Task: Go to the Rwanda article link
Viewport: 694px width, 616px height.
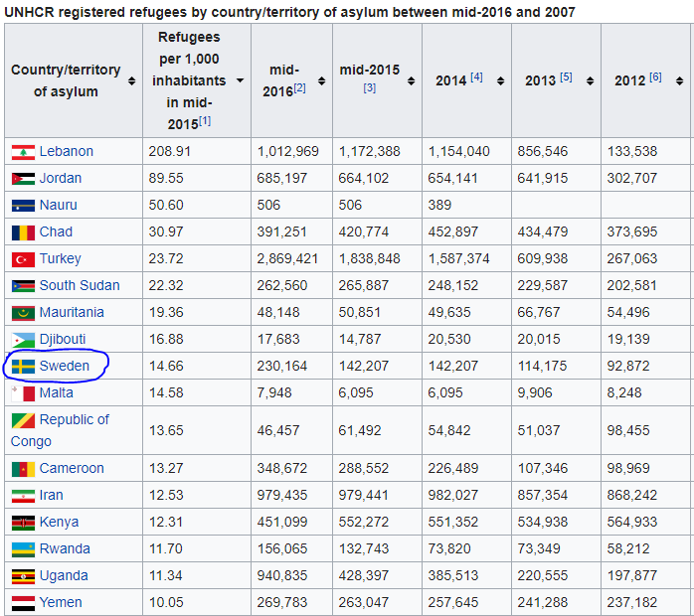Action: pyautogui.click(x=65, y=548)
